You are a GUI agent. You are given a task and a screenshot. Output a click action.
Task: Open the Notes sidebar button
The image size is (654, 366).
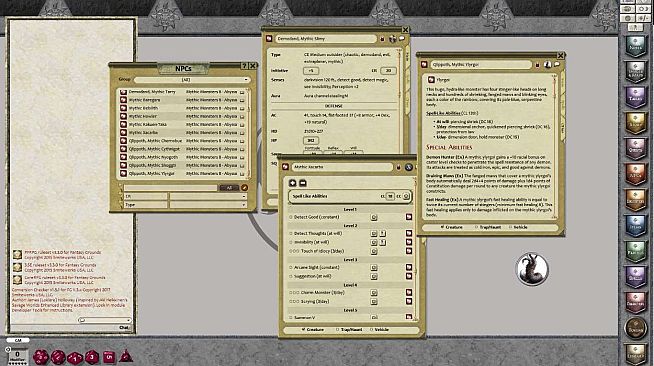635,46
